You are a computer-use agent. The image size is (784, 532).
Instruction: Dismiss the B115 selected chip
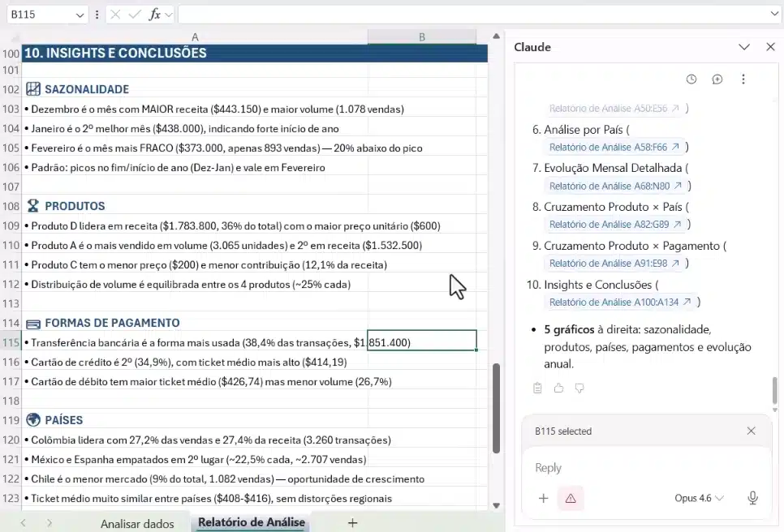coord(751,431)
